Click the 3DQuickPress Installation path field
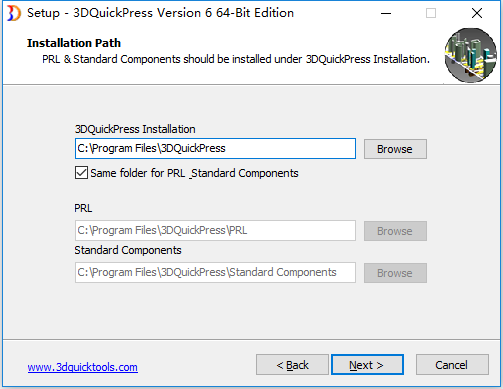503x389 pixels. coord(215,149)
